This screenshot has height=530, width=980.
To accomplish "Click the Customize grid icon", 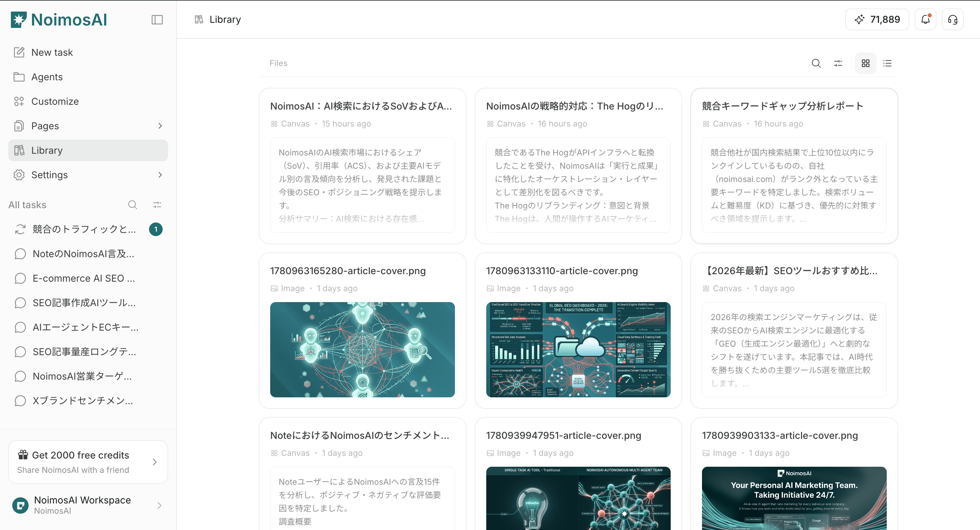I will pyautogui.click(x=19, y=101).
